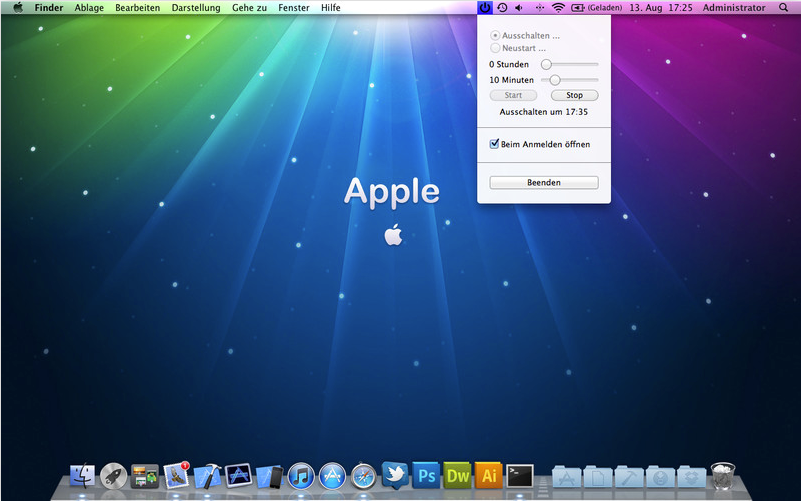Screen dimensions: 801x501
Task: Open the Finder menu
Action: tap(49, 8)
